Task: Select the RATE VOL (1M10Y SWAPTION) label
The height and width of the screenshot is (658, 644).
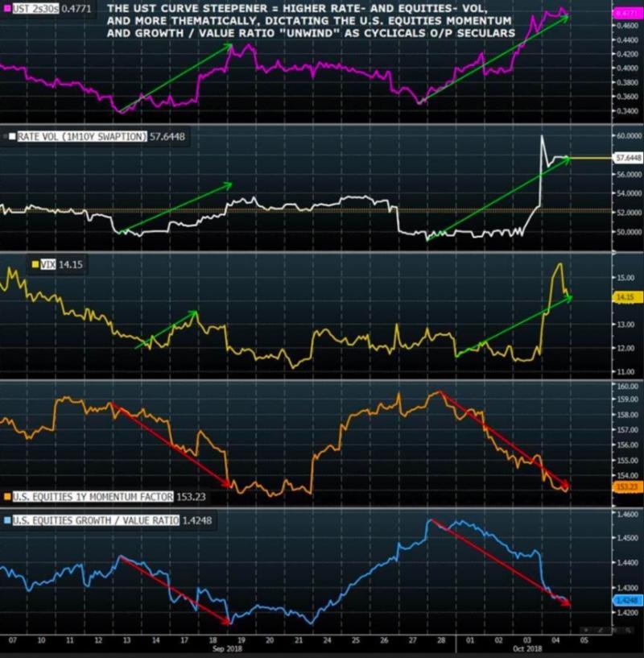Action: pos(81,137)
